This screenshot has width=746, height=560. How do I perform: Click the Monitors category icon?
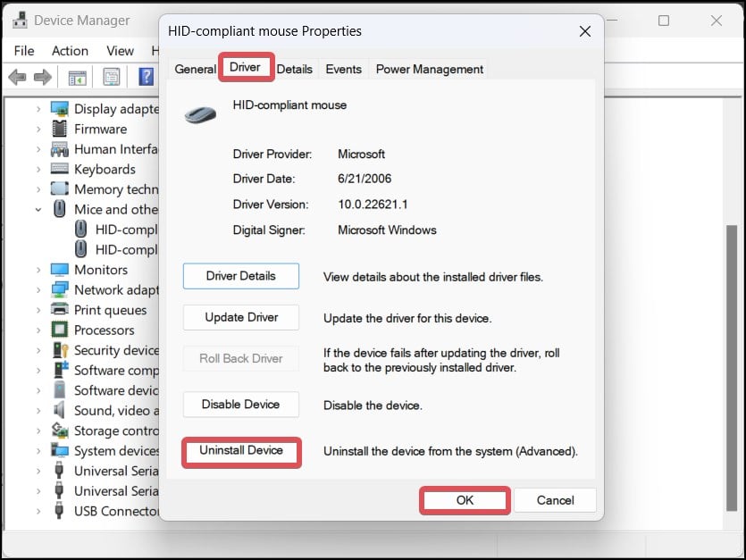click(x=60, y=270)
